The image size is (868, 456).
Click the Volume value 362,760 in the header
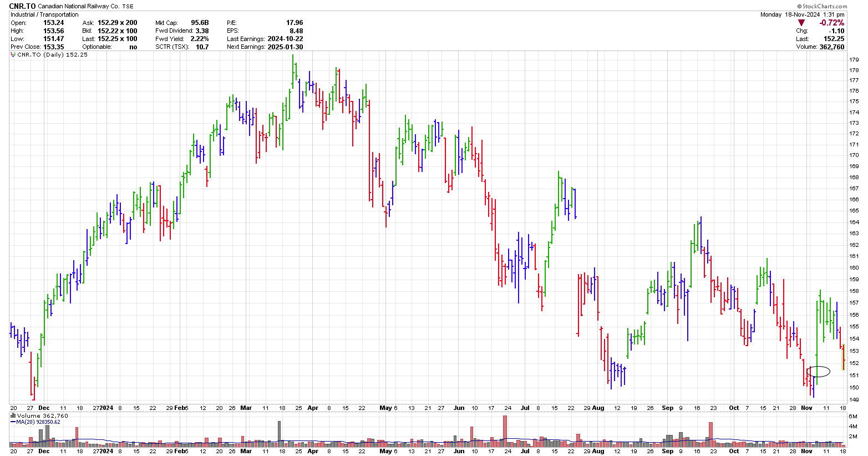click(832, 47)
